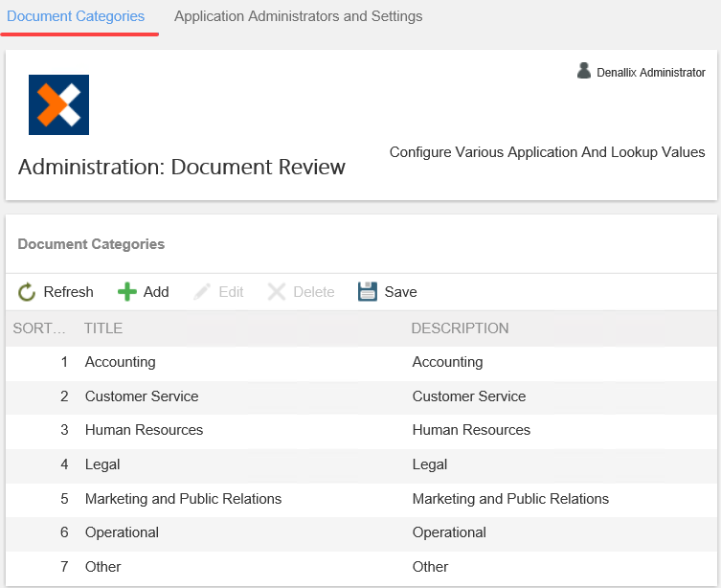Screen dimensions: 721x588
Task: Select the Customer Service title cell
Action: click(142, 396)
